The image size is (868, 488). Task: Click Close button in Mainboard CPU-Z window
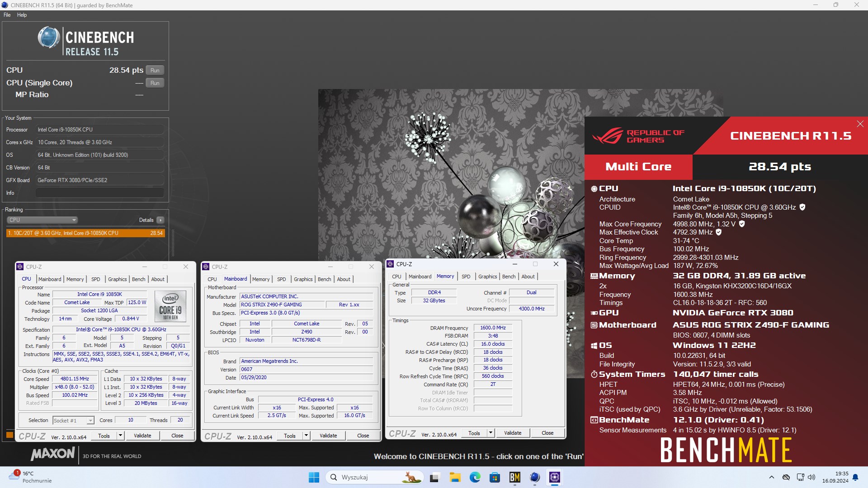[363, 436]
